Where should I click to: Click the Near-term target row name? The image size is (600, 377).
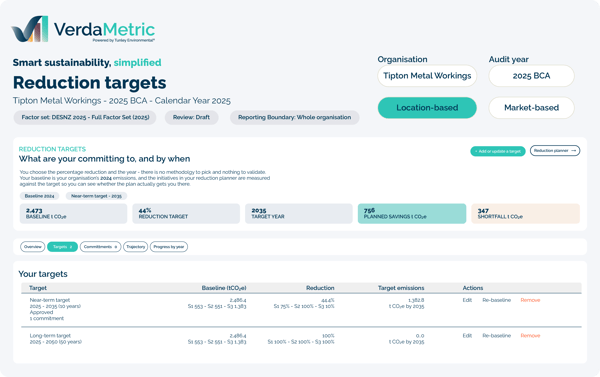[50, 300]
